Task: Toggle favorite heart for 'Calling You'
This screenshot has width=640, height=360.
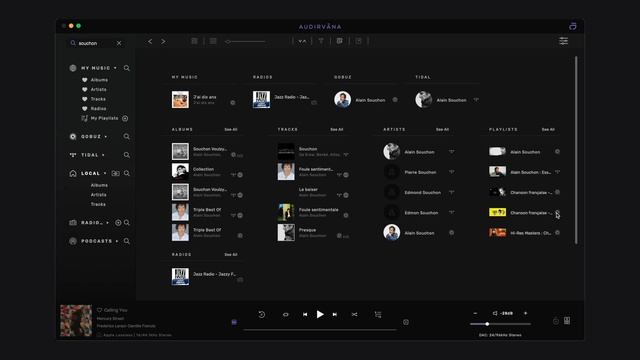Action: (x=99, y=310)
